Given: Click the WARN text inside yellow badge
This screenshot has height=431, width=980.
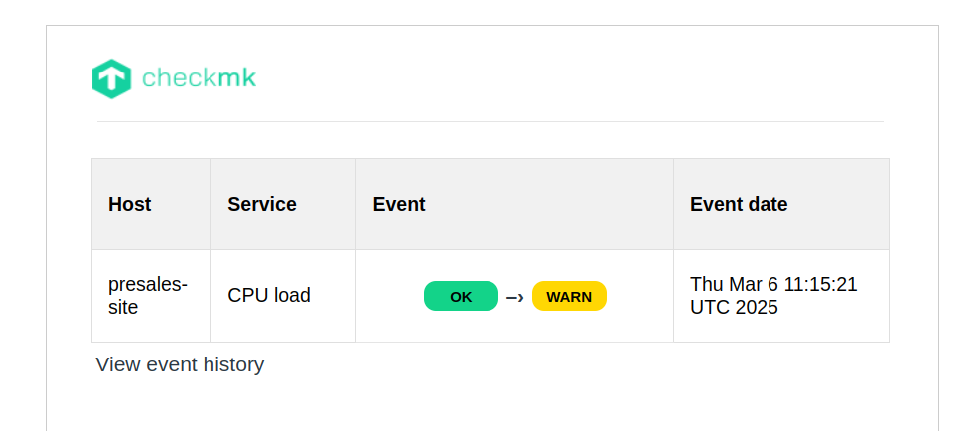Looking at the screenshot, I should click(x=569, y=297).
